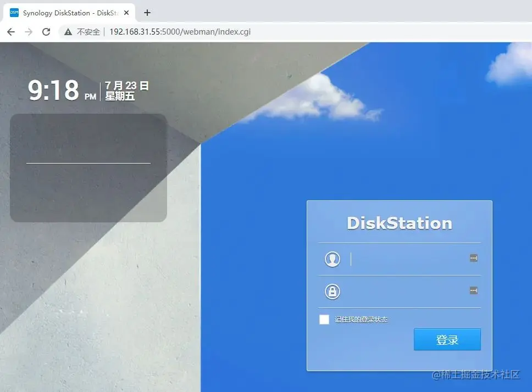This screenshot has height=392, width=532.
Task: Check the 记住我的登录状态 checkbox
Action: coord(324,320)
